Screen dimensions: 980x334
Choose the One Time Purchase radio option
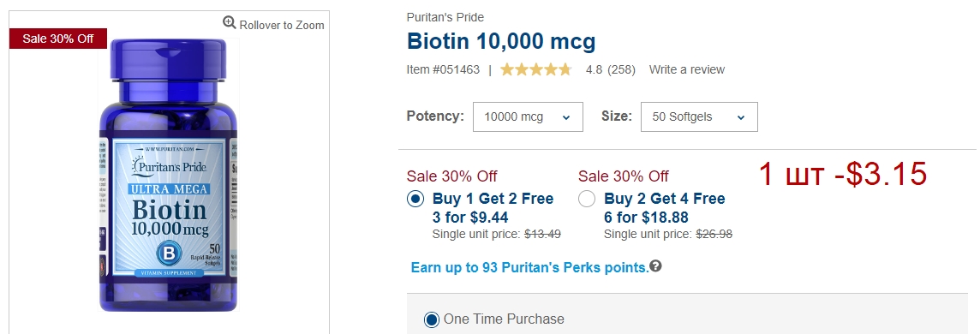tap(431, 319)
